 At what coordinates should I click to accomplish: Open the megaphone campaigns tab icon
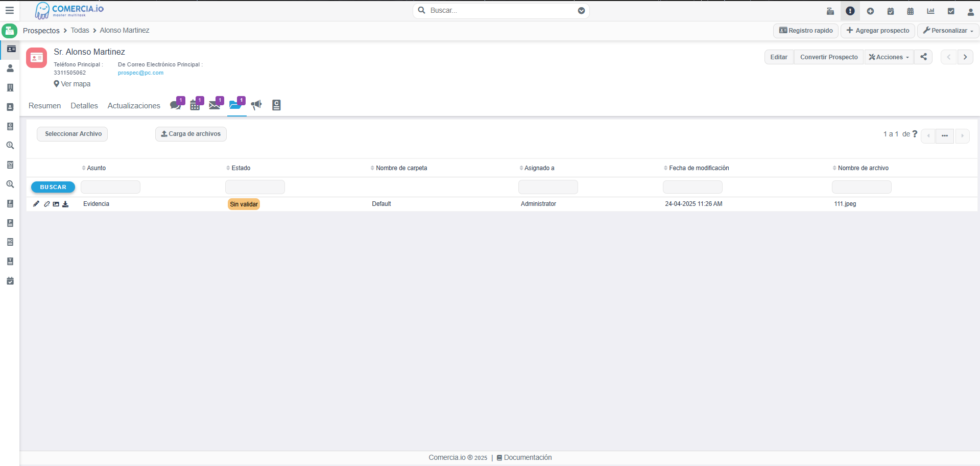pos(256,105)
